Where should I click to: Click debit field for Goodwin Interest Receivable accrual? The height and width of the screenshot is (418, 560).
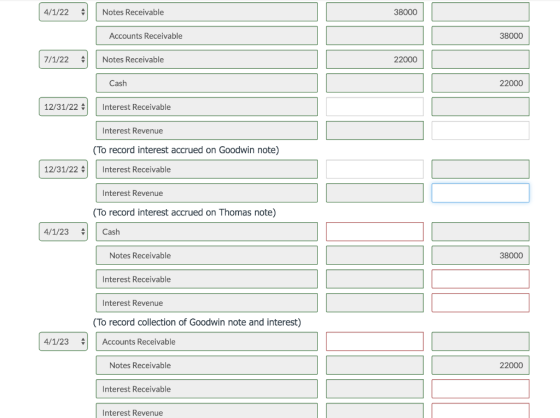click(x=375, y=107)
